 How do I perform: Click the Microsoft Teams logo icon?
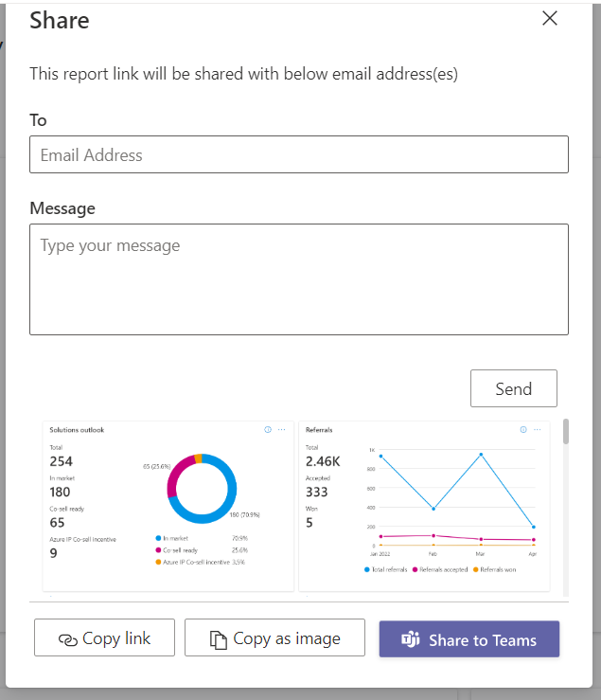411,640
